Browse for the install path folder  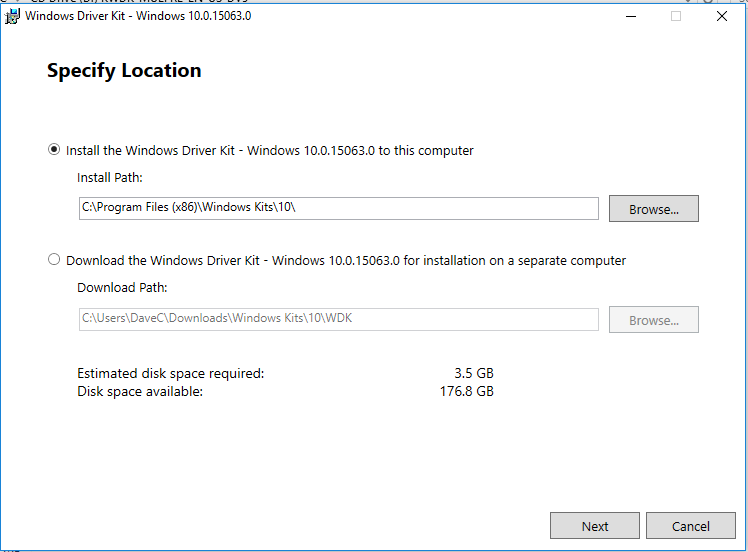(654, 208)
